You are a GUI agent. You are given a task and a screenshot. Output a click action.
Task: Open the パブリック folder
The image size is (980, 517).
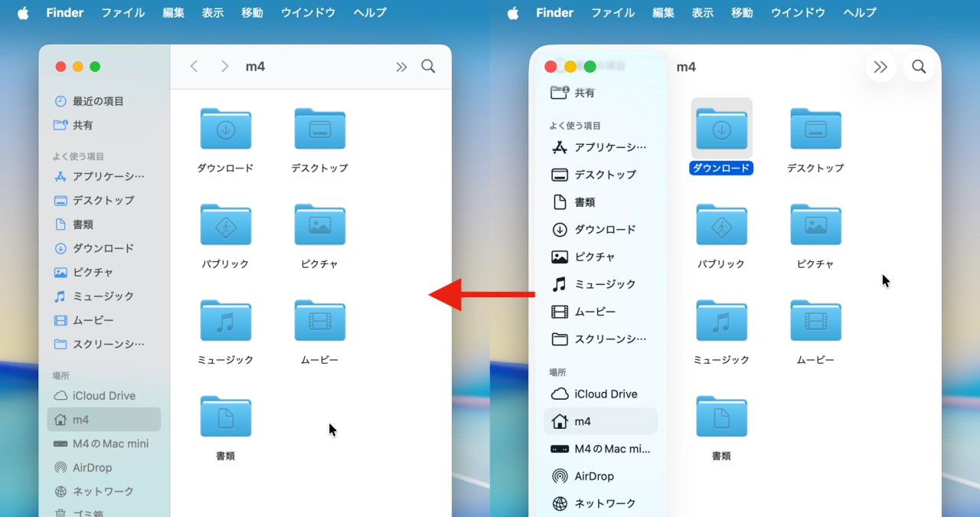(225, 224)
